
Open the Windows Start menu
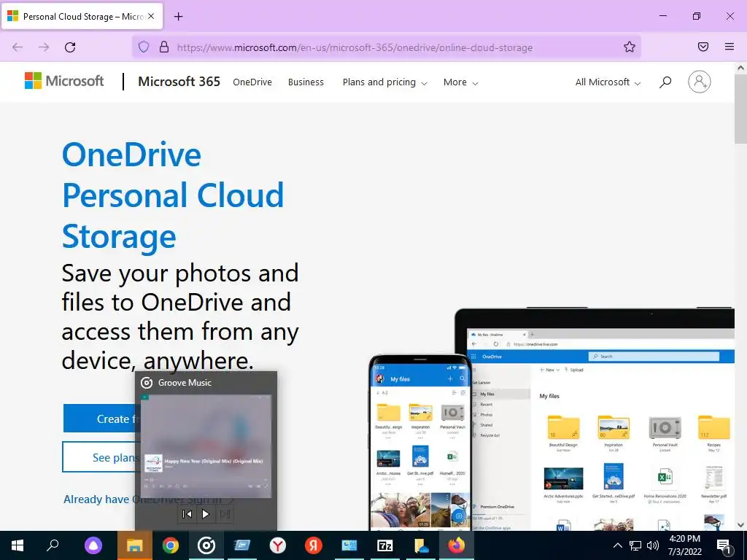tap(18, 545)
